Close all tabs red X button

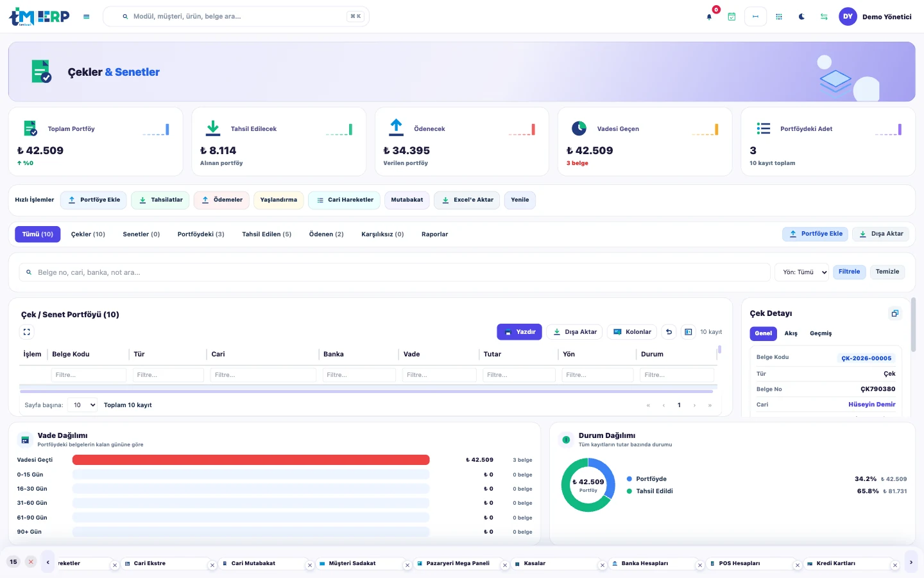click(31, 562)
